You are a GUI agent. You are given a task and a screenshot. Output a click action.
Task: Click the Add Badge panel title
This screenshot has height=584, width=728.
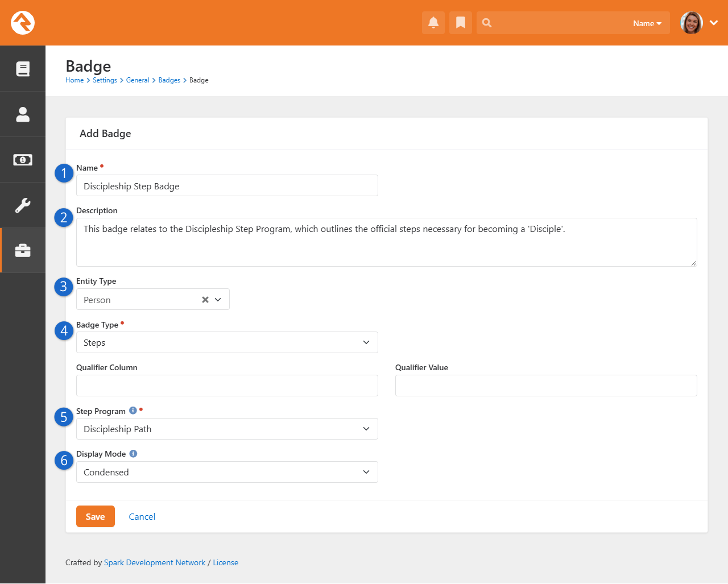click(105, 134)
